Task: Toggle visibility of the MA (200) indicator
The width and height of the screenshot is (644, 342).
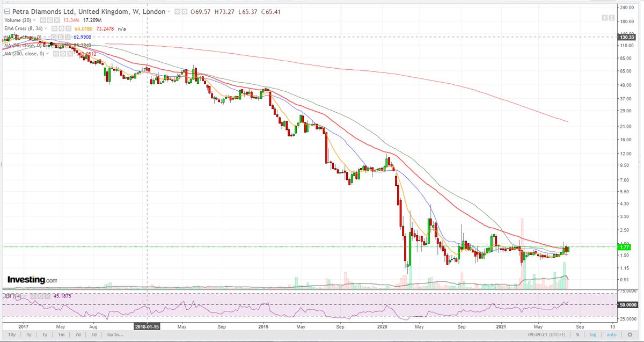Action: pyautogui.click(x=56, y=54)
